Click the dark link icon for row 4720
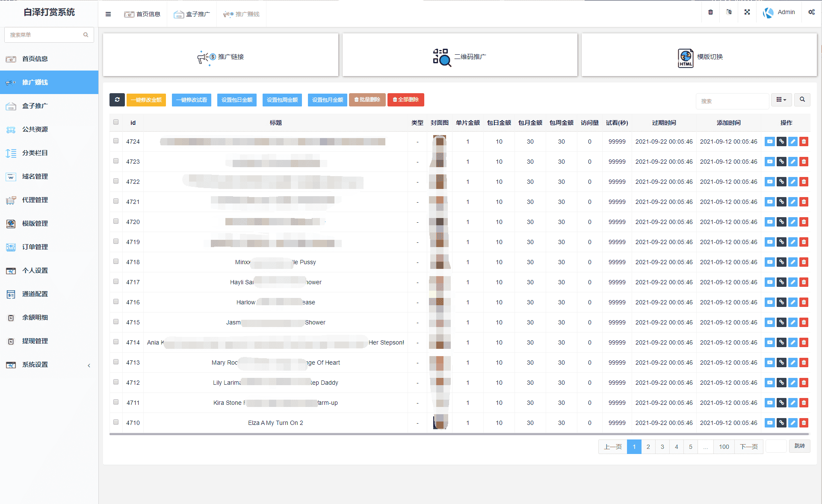 point(781,222)
